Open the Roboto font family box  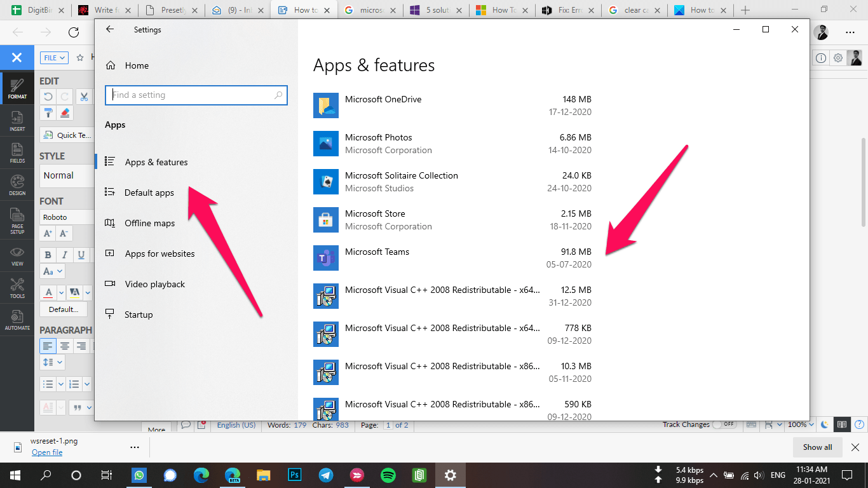(67, 217)
